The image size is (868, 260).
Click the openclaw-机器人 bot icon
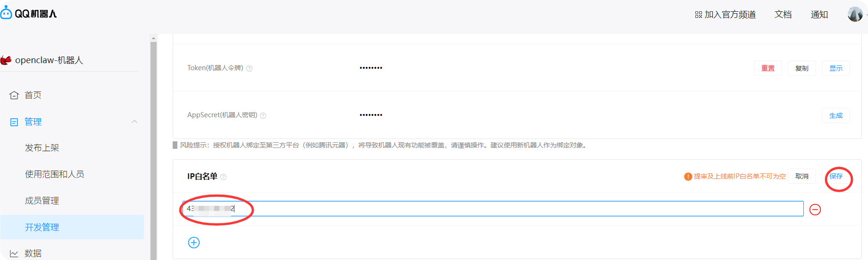(x=6, y=60)
